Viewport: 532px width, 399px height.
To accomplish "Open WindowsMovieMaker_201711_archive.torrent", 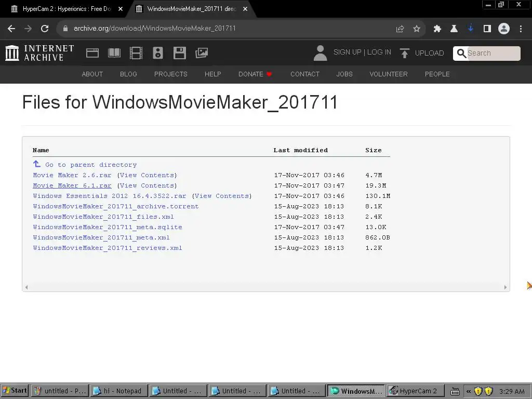I will (x=116, y=207).
